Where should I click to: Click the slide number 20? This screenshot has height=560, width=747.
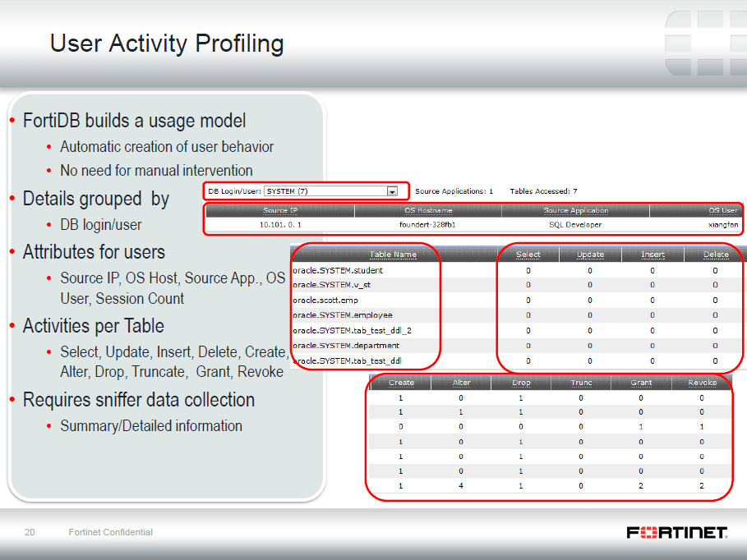tap(30, 532)
